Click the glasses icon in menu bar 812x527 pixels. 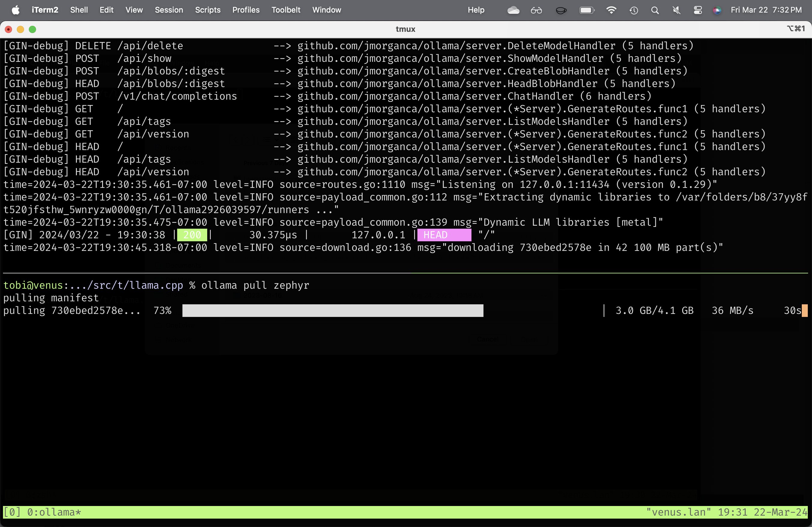(x=536, y=10)
